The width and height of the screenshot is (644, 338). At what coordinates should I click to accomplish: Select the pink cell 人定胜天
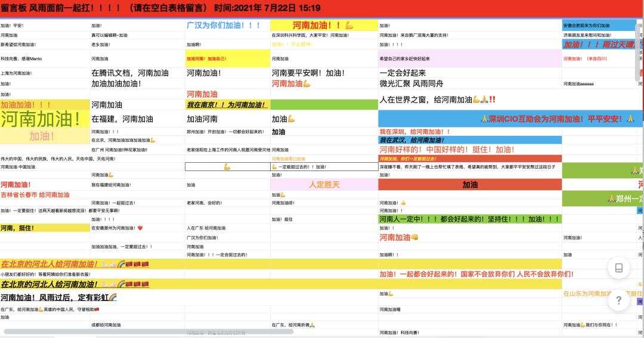point(324,185)
